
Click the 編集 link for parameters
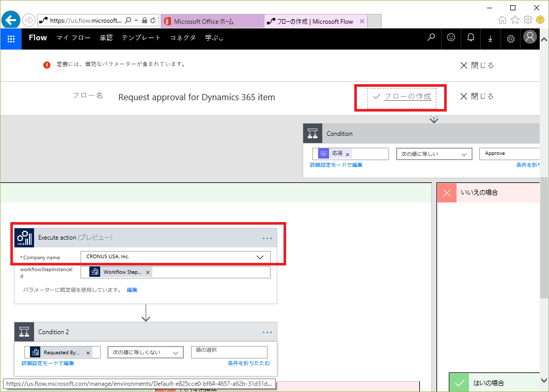coord(132,290)
